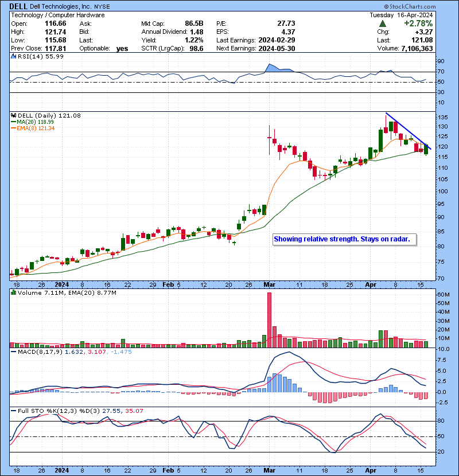Click the MACD histogram value -1.475
Image resolution: width=459 pixels, height=476 pixels.
121,352
